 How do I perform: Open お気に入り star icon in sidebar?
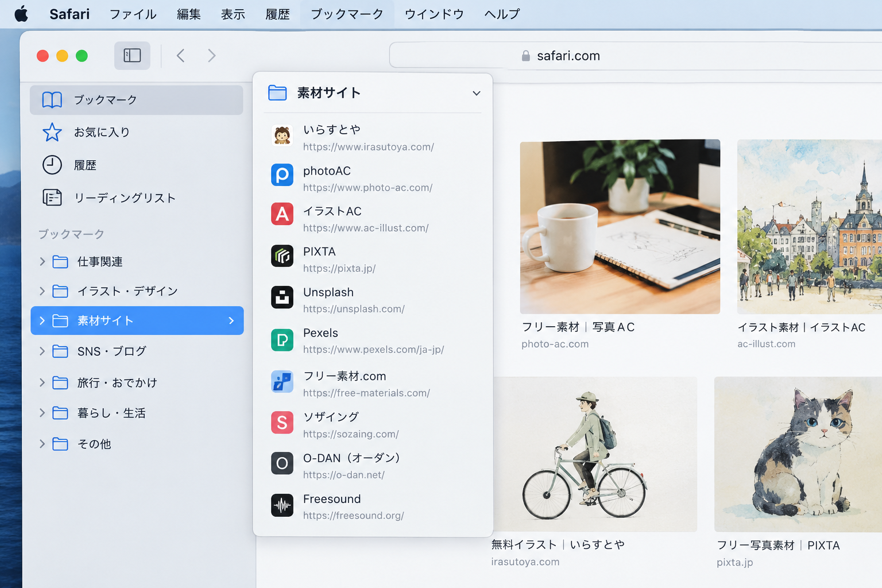pos(52,132)
